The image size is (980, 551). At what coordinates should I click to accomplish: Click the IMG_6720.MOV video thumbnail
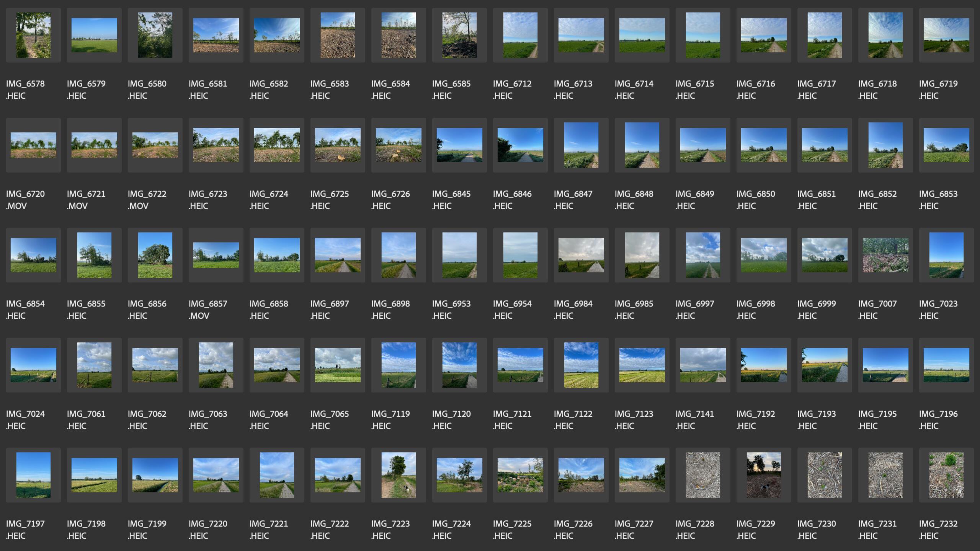pyautogui.click(x=33, y=145)
